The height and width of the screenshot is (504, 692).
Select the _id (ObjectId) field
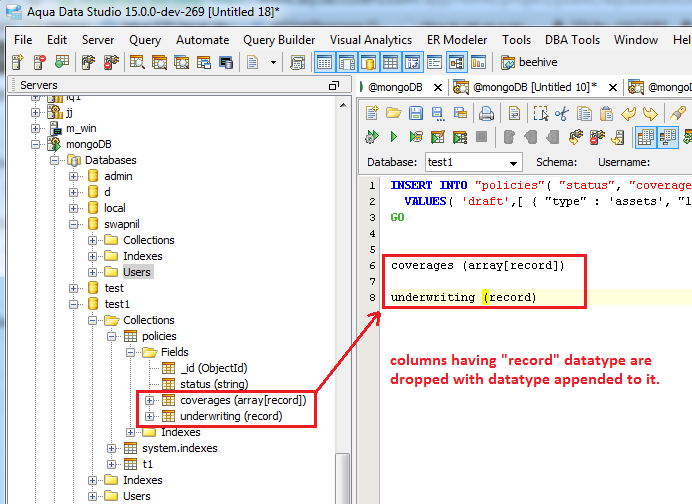point(214,368)
